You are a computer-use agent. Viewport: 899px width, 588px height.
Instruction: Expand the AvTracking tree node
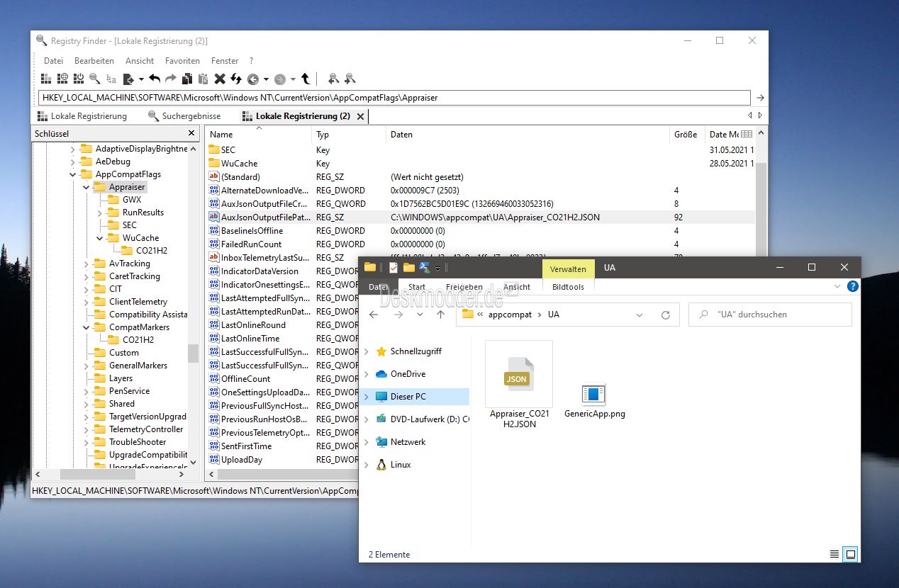tap(86, 264)
